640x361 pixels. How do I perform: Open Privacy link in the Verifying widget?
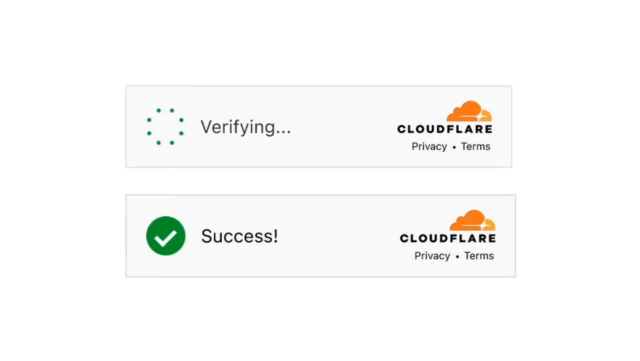point(429,147)
